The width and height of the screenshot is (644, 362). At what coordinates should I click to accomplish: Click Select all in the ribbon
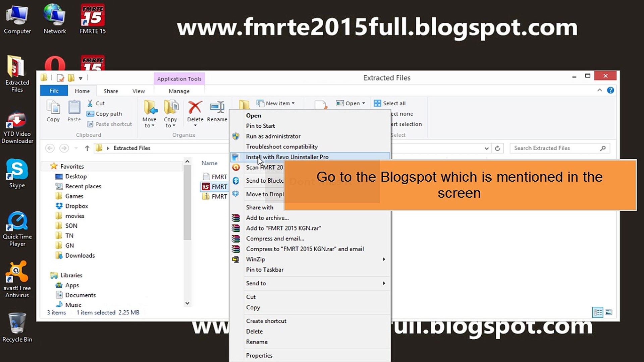[x=390, y=103]
